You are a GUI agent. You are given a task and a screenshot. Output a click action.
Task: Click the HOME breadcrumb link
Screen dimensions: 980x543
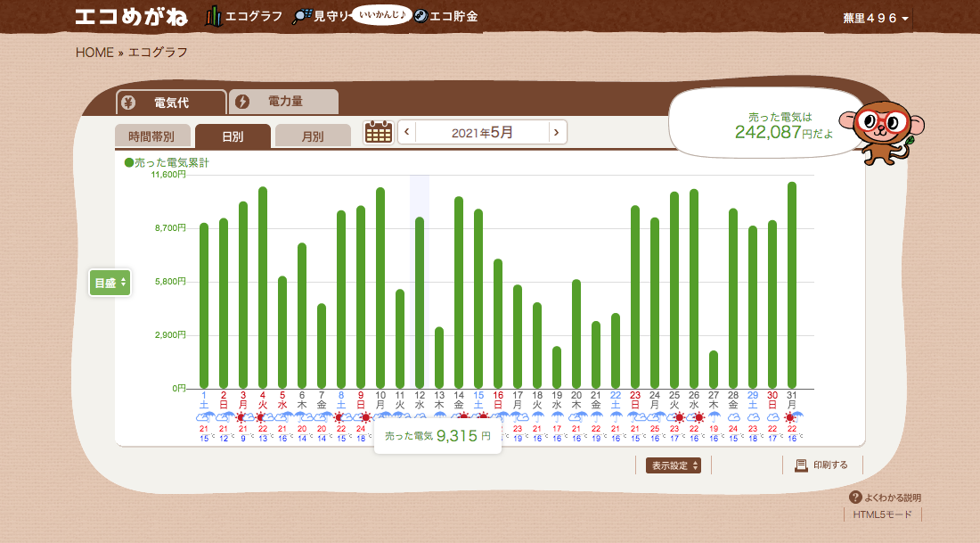pos(94,52)
